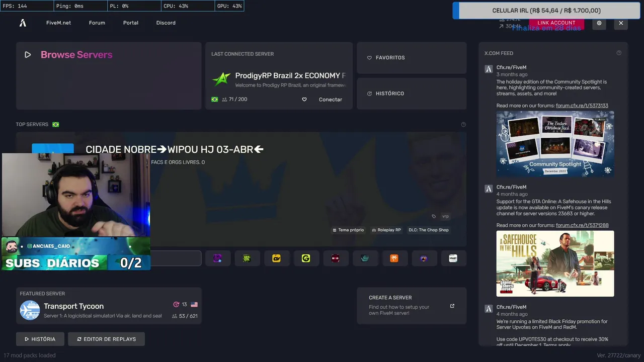
Task: Open the FAVORITOS list
Action: (412, 58)
